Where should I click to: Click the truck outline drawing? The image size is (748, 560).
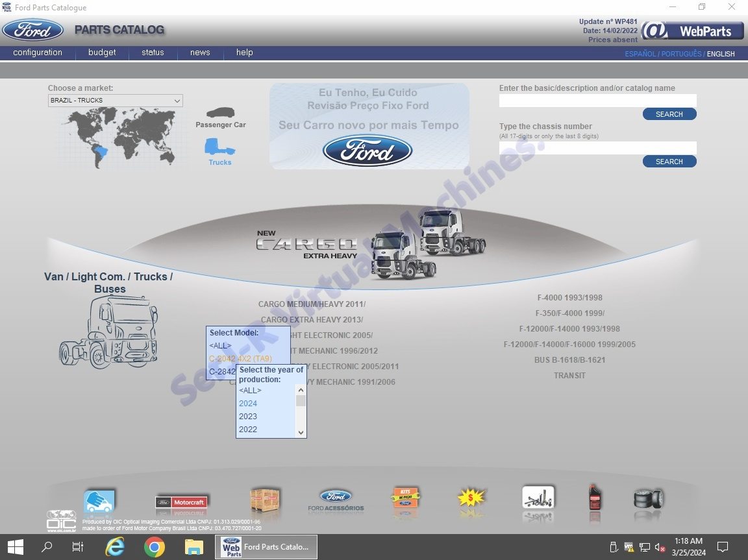(x=109, y=332)
